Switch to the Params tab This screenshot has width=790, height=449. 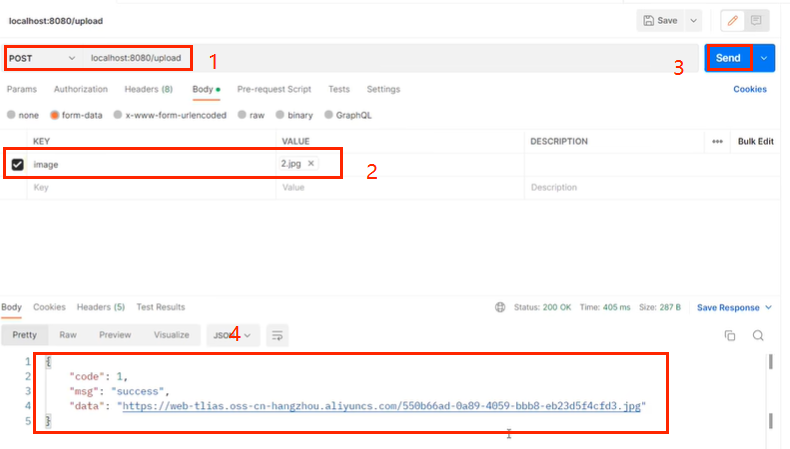coord(22,89)
